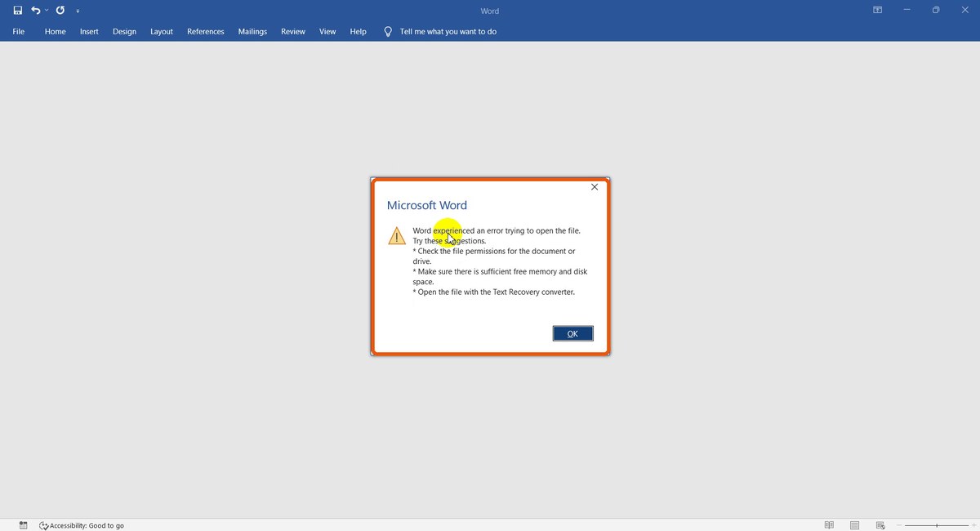Switch to the Home ribbon tab

tap(56, 32)
